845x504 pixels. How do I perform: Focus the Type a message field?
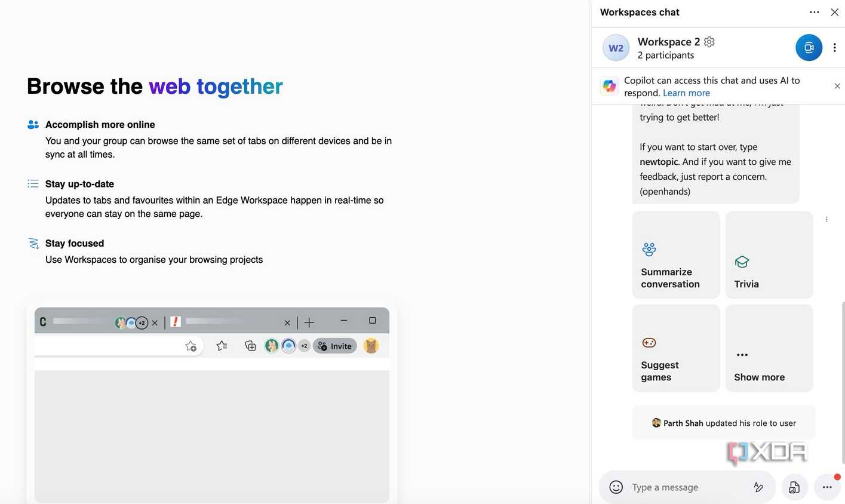687,487
